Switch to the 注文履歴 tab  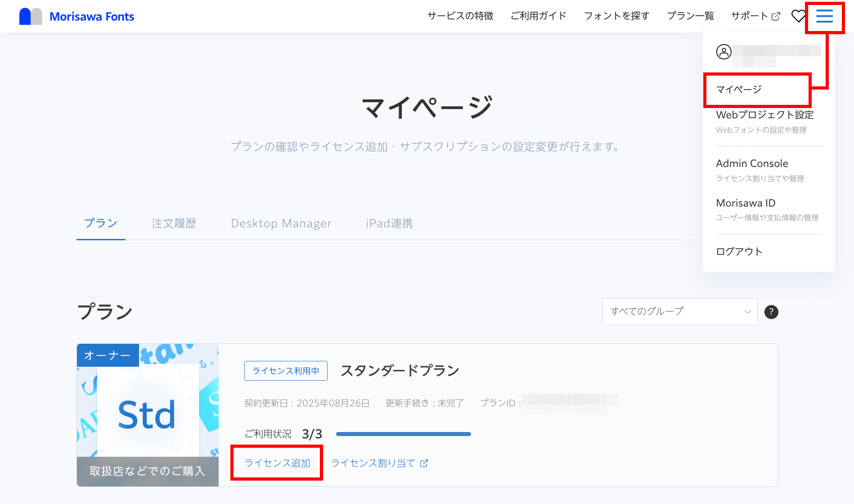point(174,223)
